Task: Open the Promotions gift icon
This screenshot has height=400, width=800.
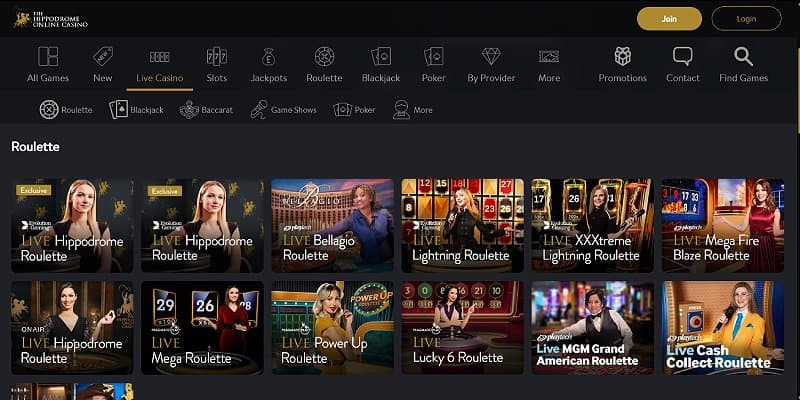Action: point(622,57)
